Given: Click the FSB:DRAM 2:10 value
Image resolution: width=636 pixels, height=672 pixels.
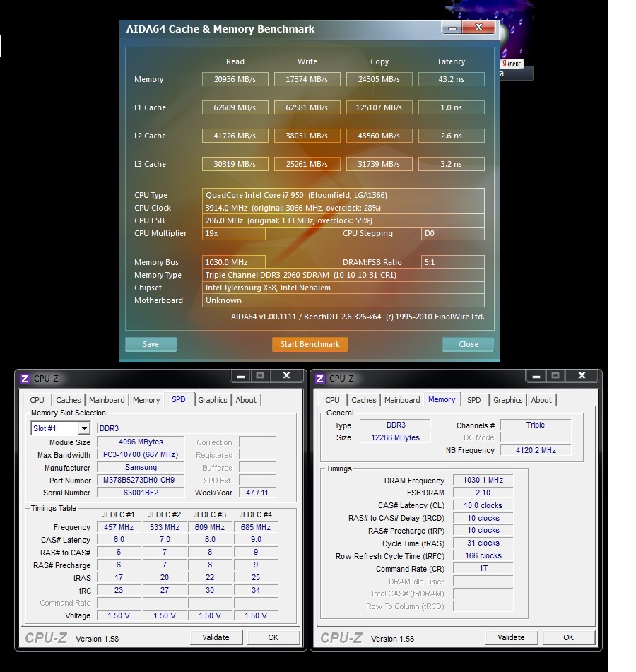Looking at the screenshot, I should click(x=483, y=493).
